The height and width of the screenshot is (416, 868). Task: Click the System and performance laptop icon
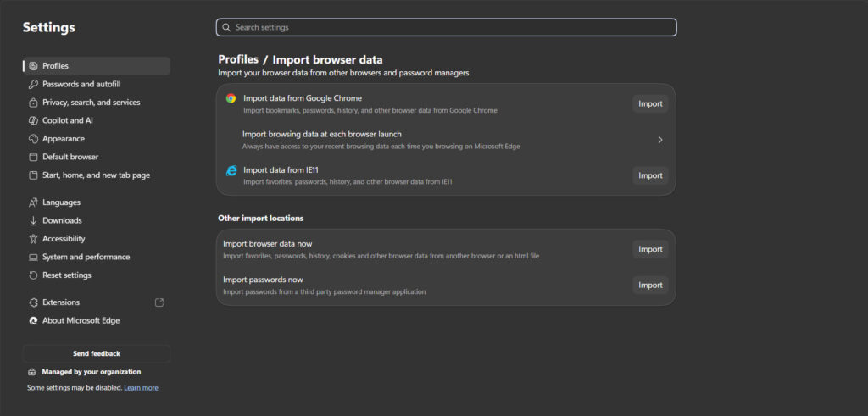(33, 258)
